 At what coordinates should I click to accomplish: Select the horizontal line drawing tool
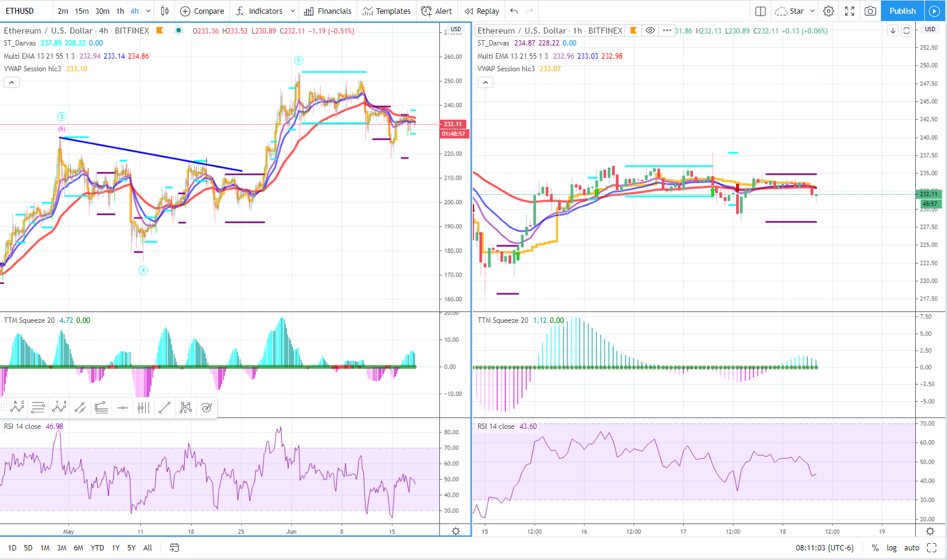[x=122, y=408]
